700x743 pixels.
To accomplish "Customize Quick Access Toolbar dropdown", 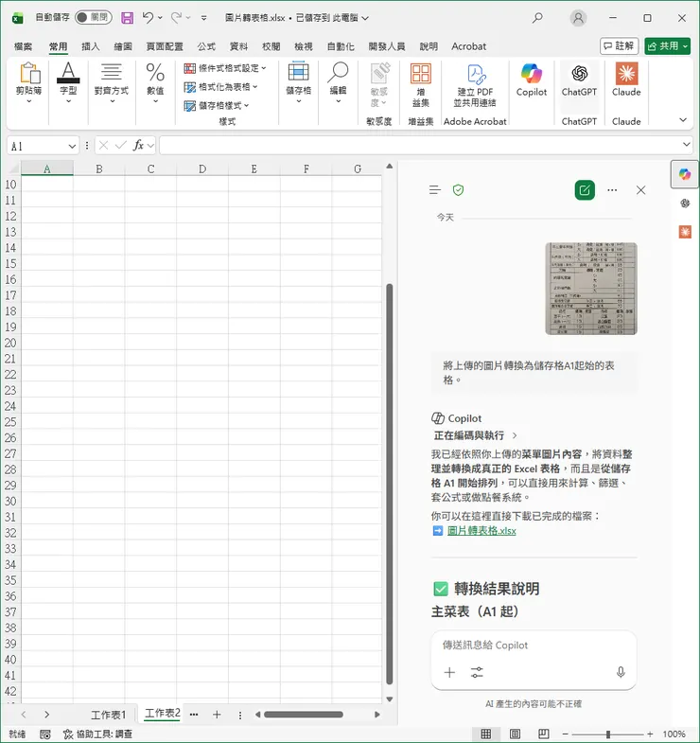I will coord(203,18).
